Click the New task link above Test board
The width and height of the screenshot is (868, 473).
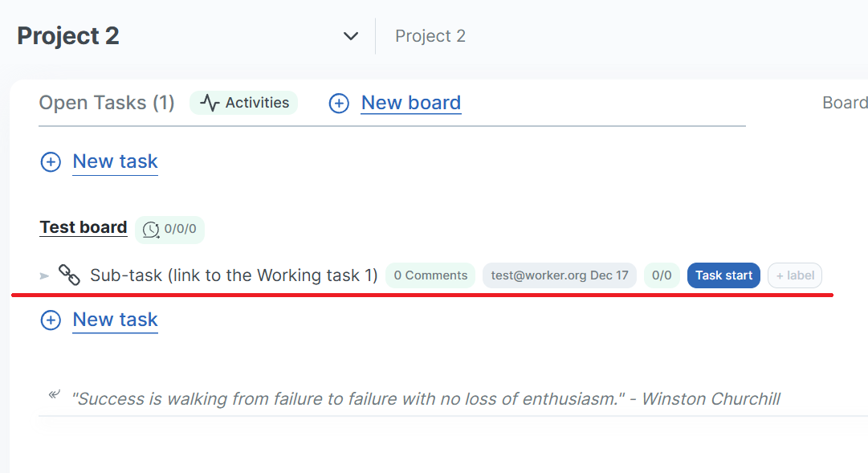[x=115, y=161]
